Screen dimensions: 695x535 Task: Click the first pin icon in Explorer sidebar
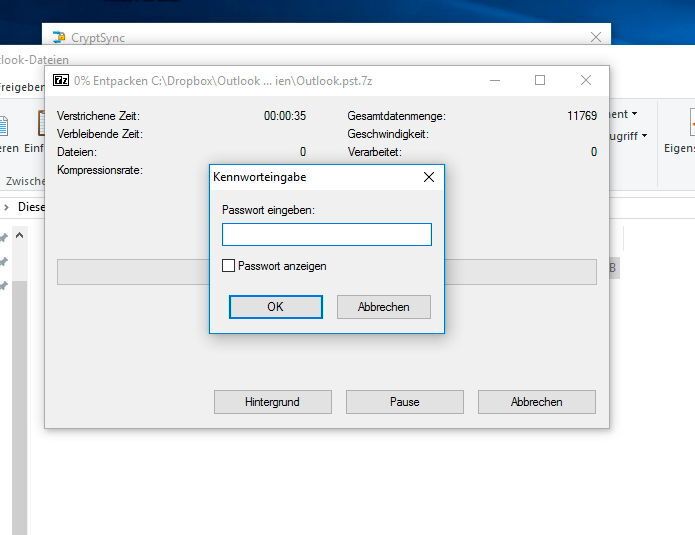pyautogui.click(x=4, y=238)
